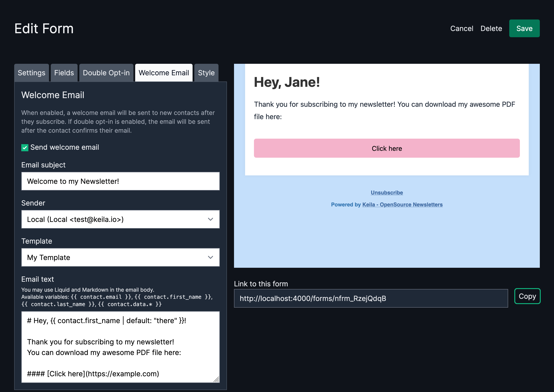Open the Template dropdown showing My Template
The width and height of the screenshot is (554, 392).
tap(120, 257)
